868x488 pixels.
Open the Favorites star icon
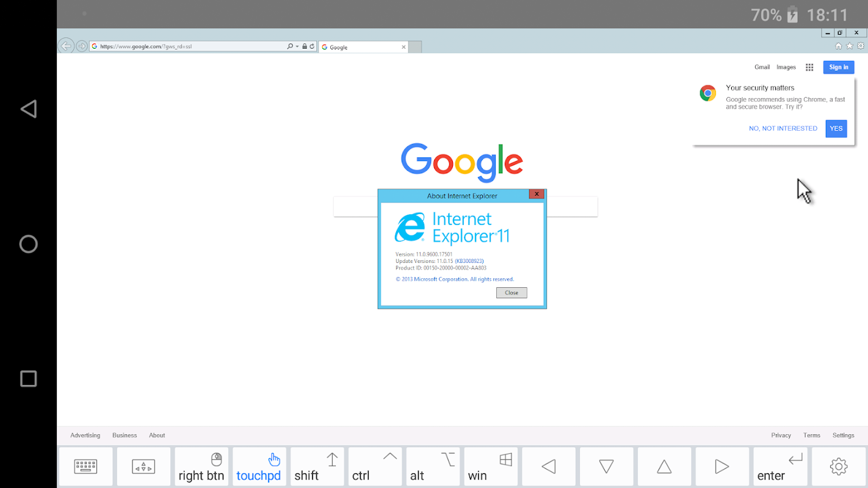[x=850, y=46]
